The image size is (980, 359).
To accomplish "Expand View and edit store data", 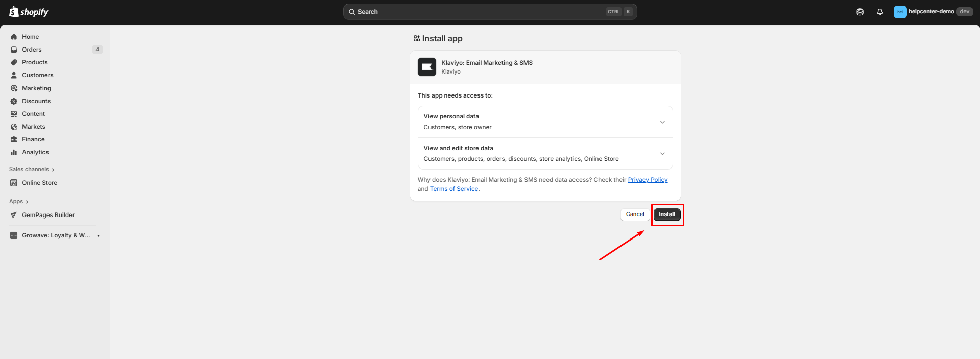I will pos(662,154).
